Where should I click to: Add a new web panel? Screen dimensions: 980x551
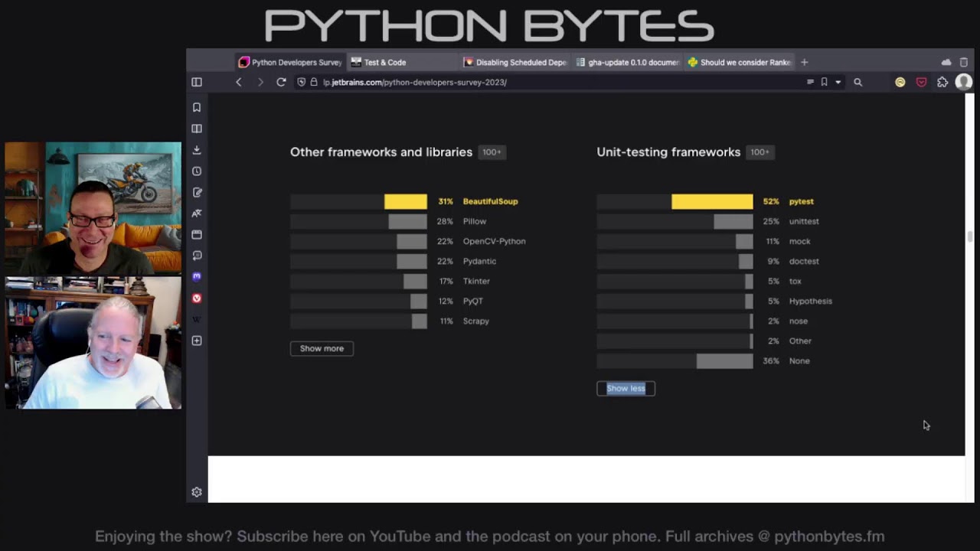(197, 341)
